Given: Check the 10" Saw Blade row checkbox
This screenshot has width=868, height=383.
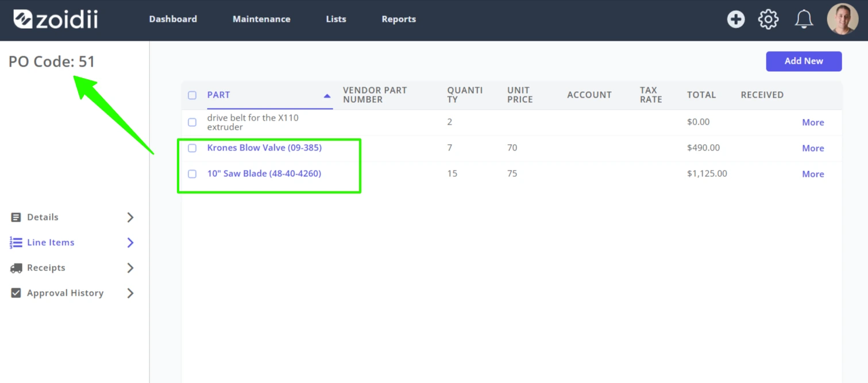Looking at the screenshot, I should (x=192, y=174).
